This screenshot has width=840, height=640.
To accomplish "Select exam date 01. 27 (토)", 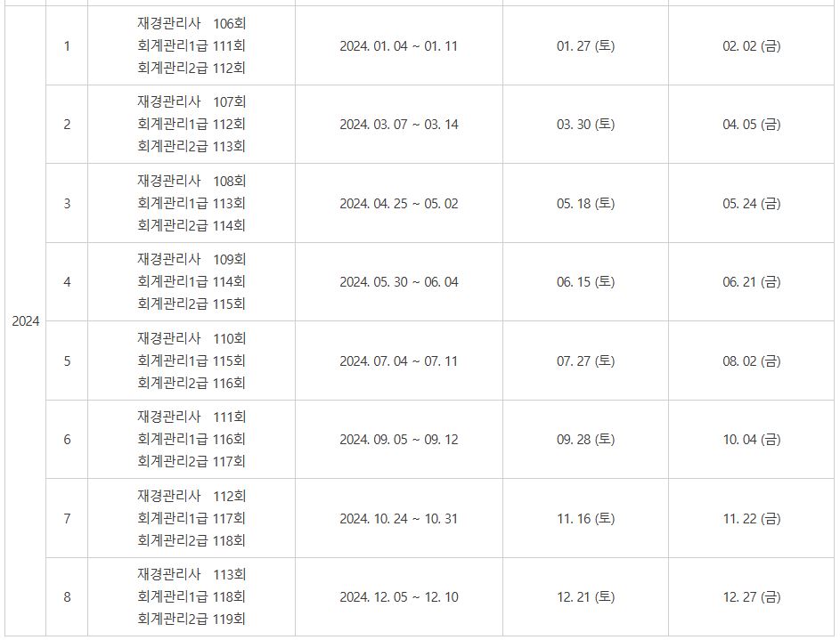I will (585, 46).
